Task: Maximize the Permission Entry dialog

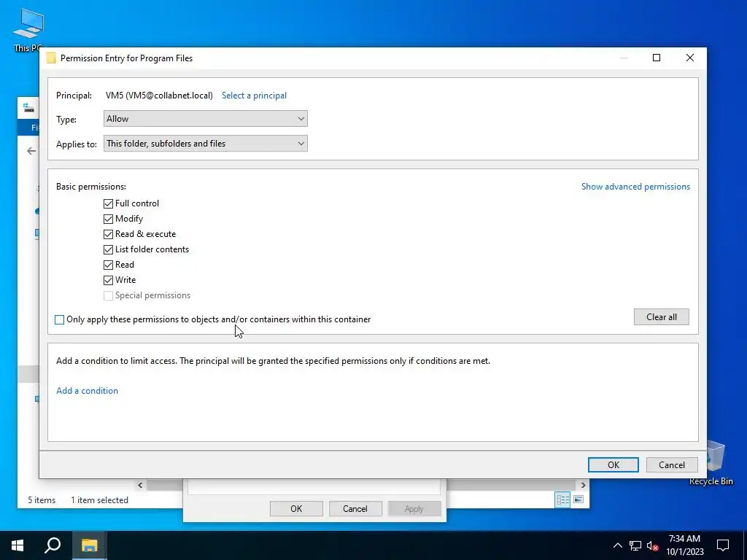Action: tap(657, 58)
